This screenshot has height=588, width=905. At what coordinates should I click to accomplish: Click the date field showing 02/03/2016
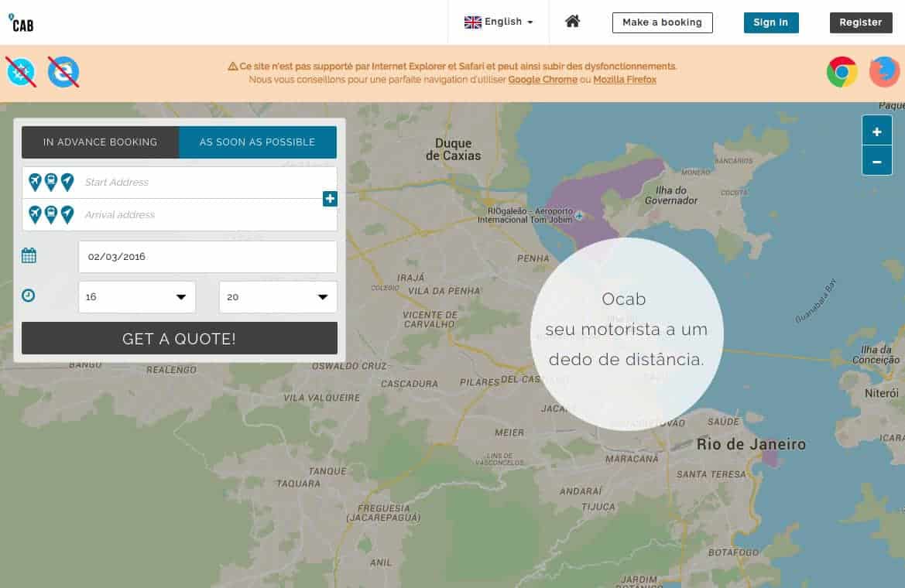coord(207,257)
